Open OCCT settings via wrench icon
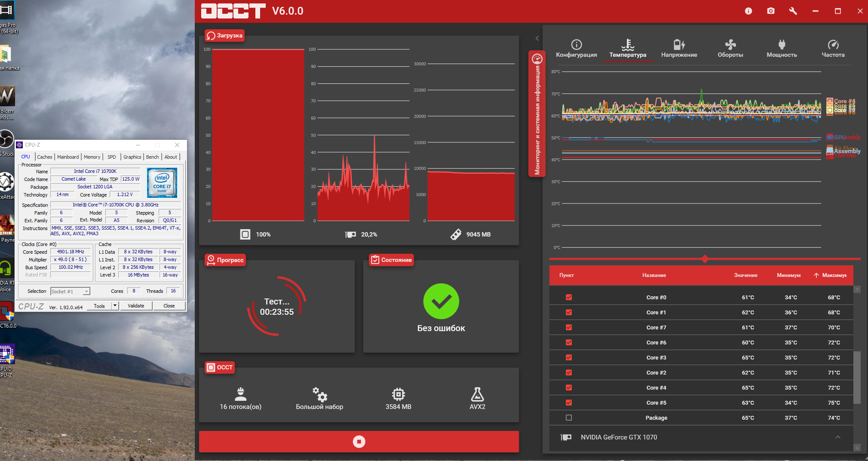Image resolution: width=868 pixels, height=461 pixels. [x=793, y=11]
